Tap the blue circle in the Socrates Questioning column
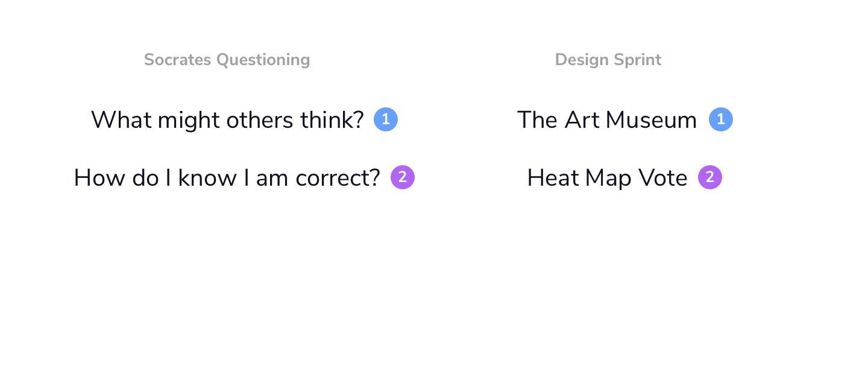Screen dimensions: 868x375 coord(386,119)
